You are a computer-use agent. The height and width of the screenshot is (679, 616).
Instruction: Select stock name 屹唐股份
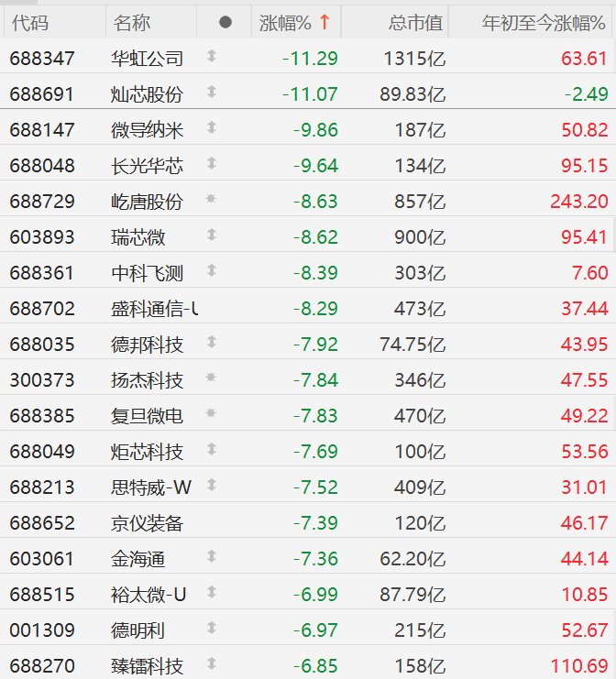tap(147, 202)
